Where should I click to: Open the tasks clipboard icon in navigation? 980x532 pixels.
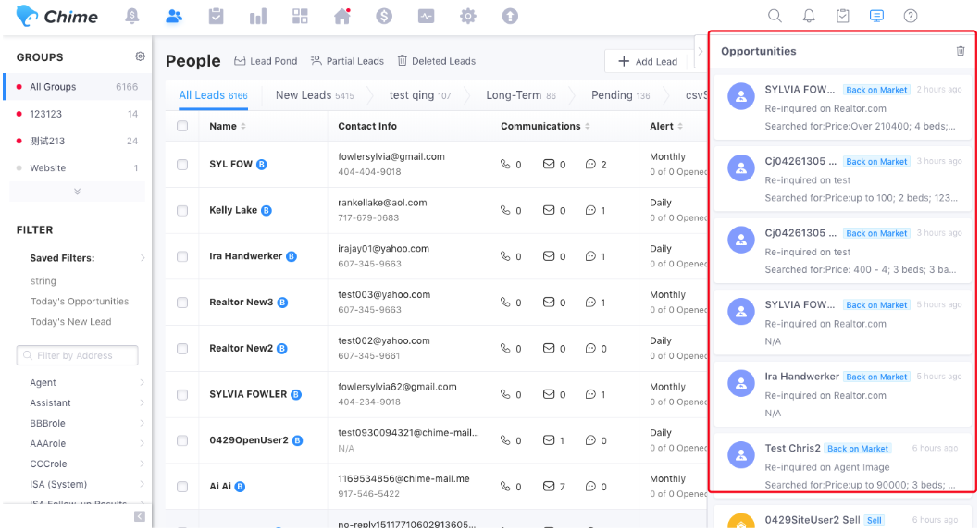click(x=217, y=17)
